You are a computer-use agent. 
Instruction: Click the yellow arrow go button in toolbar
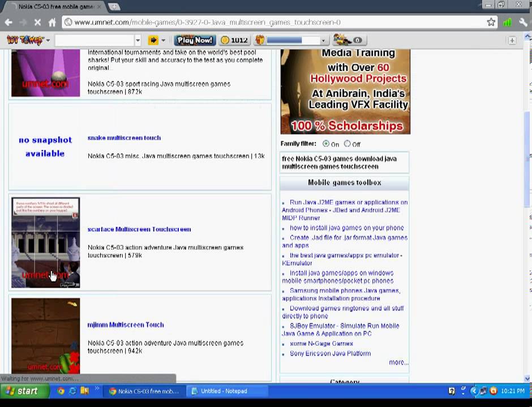(x=153, y=40)
